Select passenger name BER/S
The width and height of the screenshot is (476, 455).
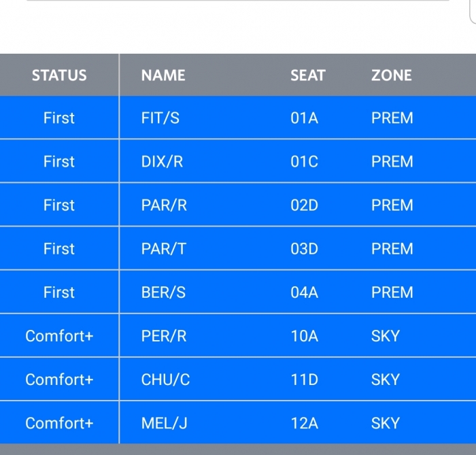[x=164, y=292]
